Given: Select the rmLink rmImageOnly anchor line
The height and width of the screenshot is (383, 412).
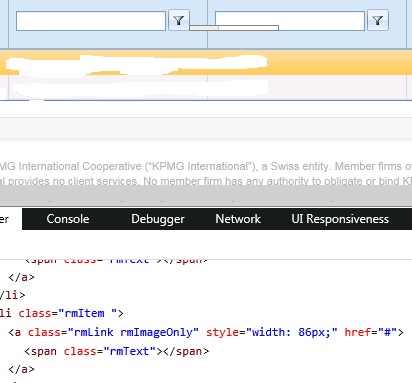Looking at the screenshot, I should point(206,332).
